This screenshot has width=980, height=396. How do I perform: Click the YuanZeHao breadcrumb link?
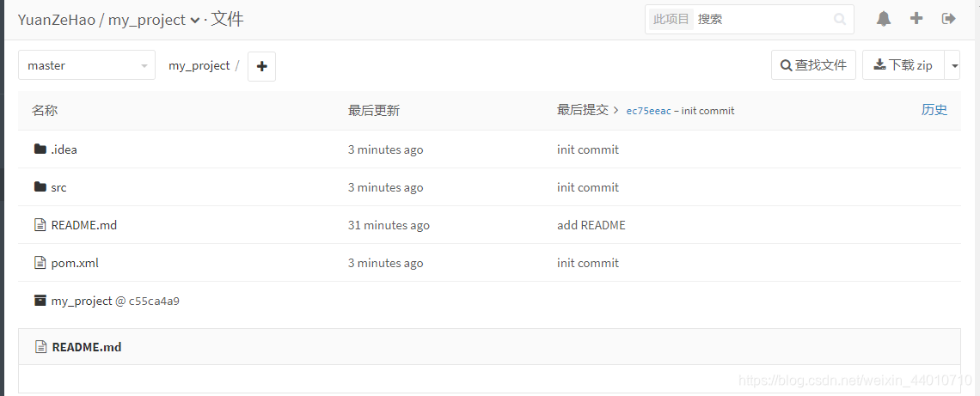(x=56, y=20)
